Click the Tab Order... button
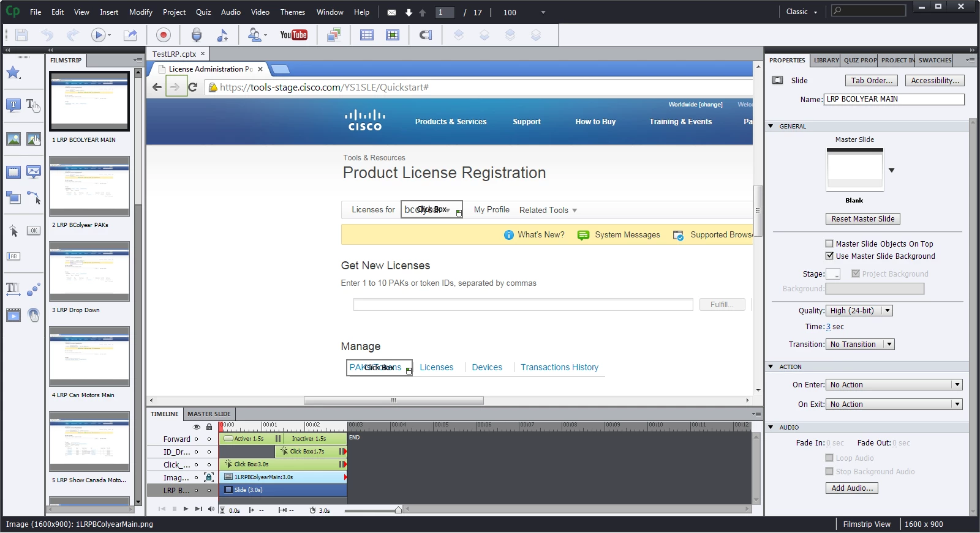The width and height of the screenshot is (980, 533). click(872, 80)
